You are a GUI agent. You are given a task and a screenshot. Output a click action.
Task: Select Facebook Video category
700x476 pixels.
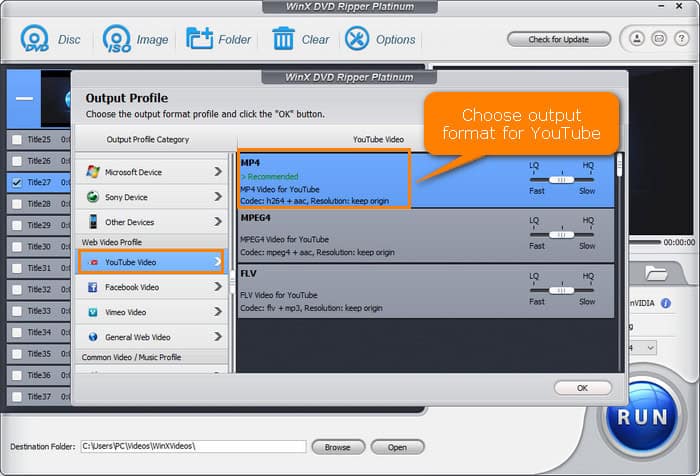(x=152, y=287)
